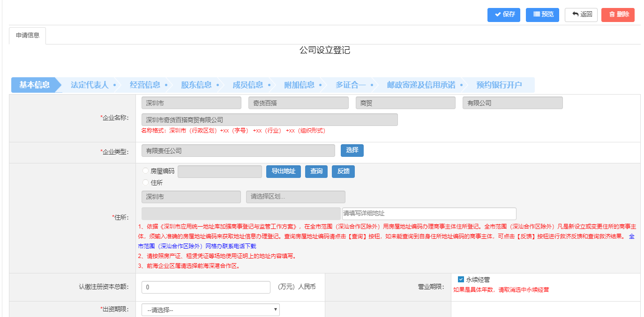Image resolution: width=644 pixels, height=317 pixels.
Task: Jump to the 预约银行开户 step
Action: point(499,85)
